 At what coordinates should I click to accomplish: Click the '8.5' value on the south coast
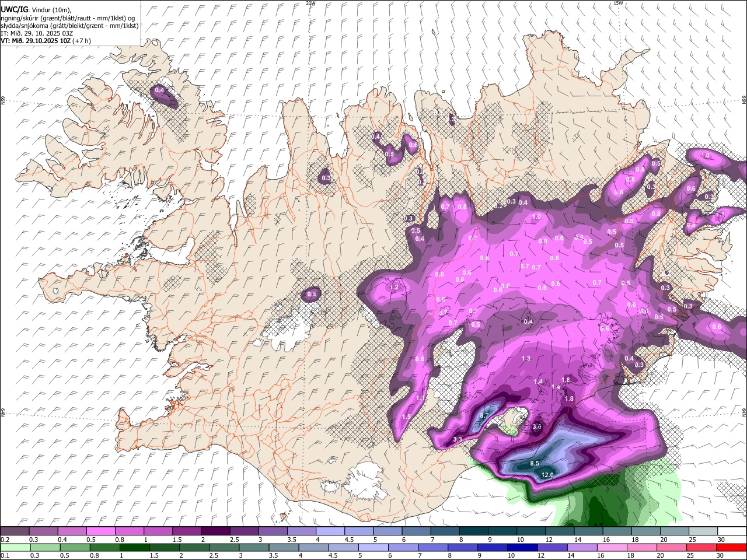535,463
